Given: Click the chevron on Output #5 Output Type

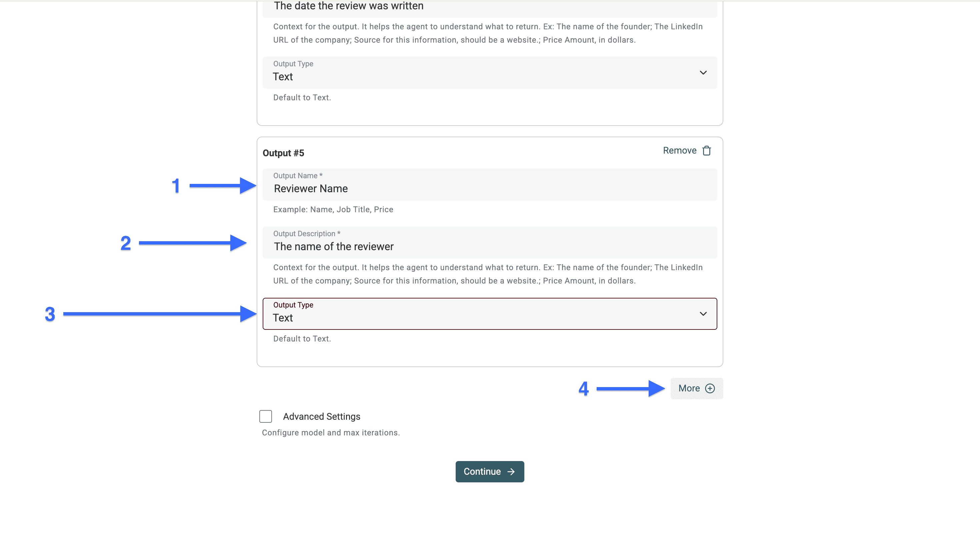Looking at the screenshot, I should click(703, 314).
